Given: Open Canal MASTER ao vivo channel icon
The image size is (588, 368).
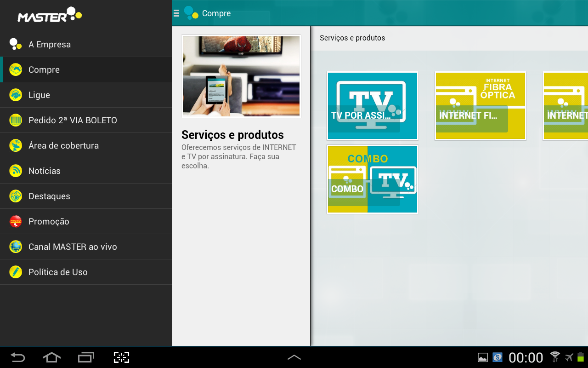Looking at the screenshot, I should (15, 247).
